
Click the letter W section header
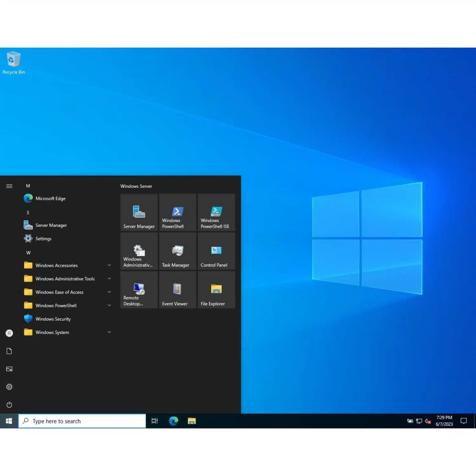point(28,253)
